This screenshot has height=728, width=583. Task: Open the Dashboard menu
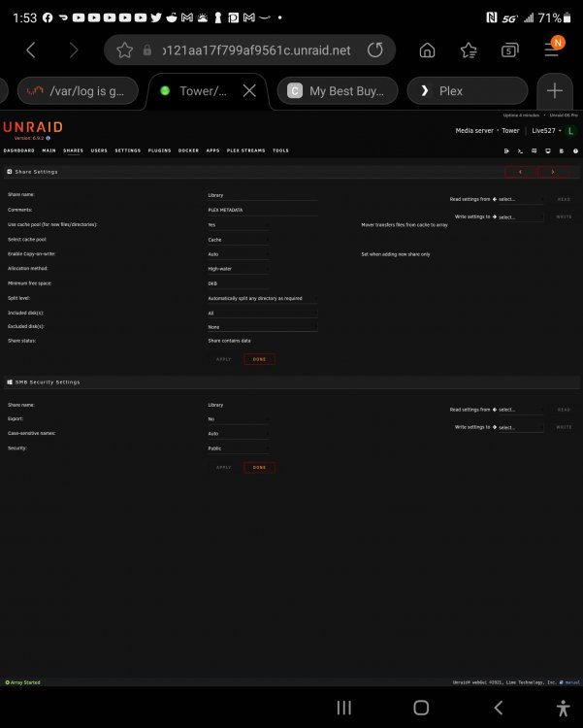click(x=19, y=150)
